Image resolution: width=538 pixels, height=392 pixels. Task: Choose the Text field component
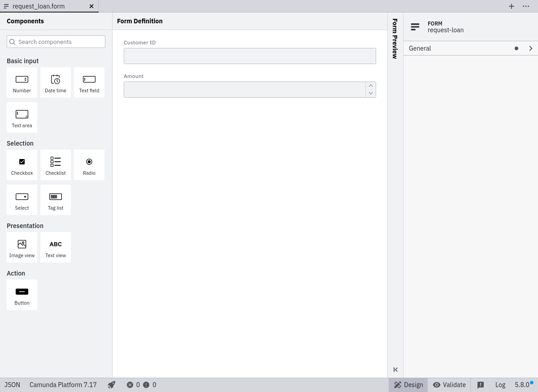coord(89,83)
